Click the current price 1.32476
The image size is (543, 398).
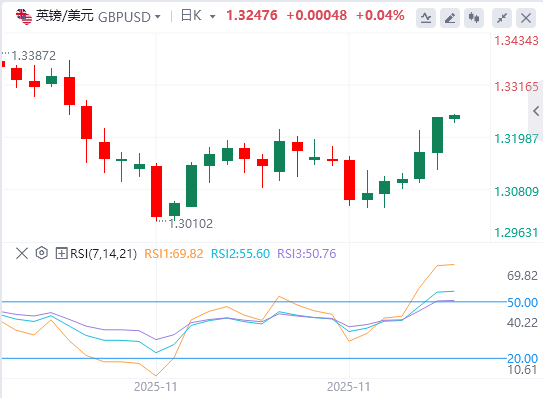point(252,16)
